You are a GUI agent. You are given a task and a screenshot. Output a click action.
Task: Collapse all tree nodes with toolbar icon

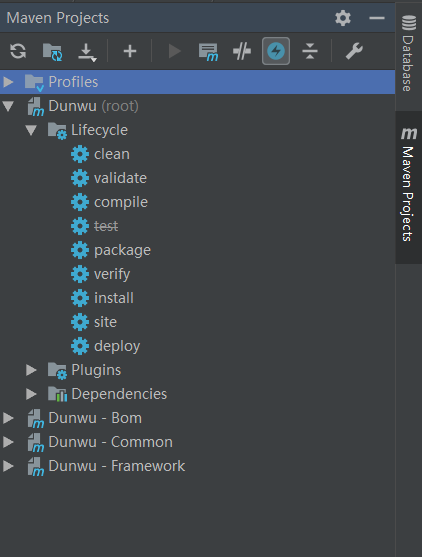310,51
